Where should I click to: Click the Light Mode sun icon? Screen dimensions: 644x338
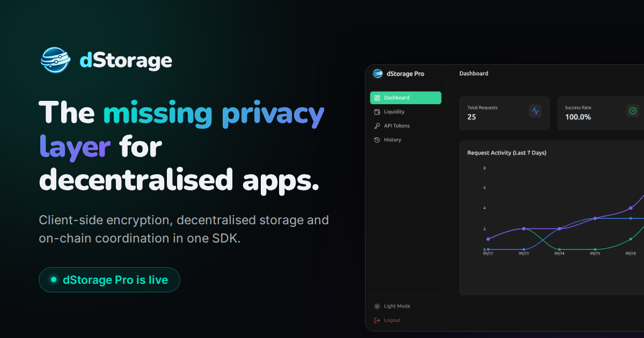coord(377,306)
